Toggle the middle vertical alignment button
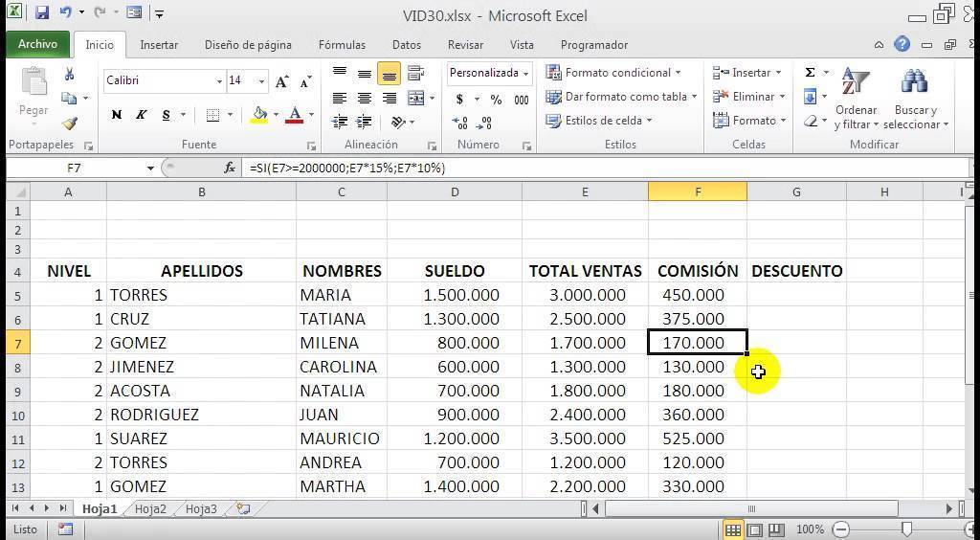The image size is (980, 540). (365, 75)
